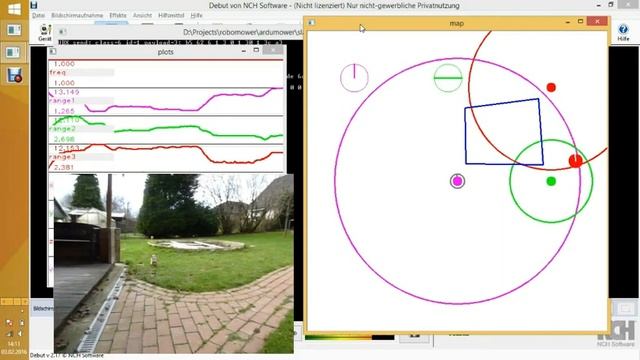Open the Datei menu
The height and width of the screenshot is (360, 640).
pos(38,15)
